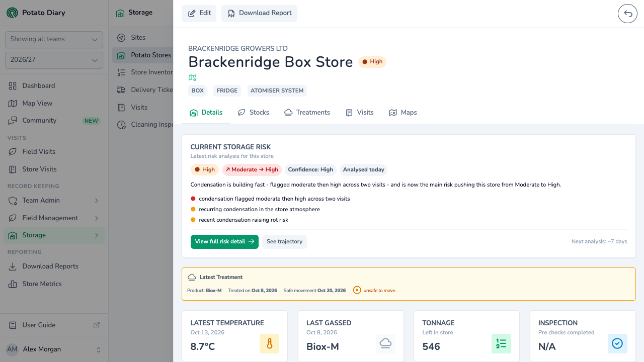Viewport: 644px width, 362px height.
Task: Click the Edit button
Action: click(x=199, y=14)
